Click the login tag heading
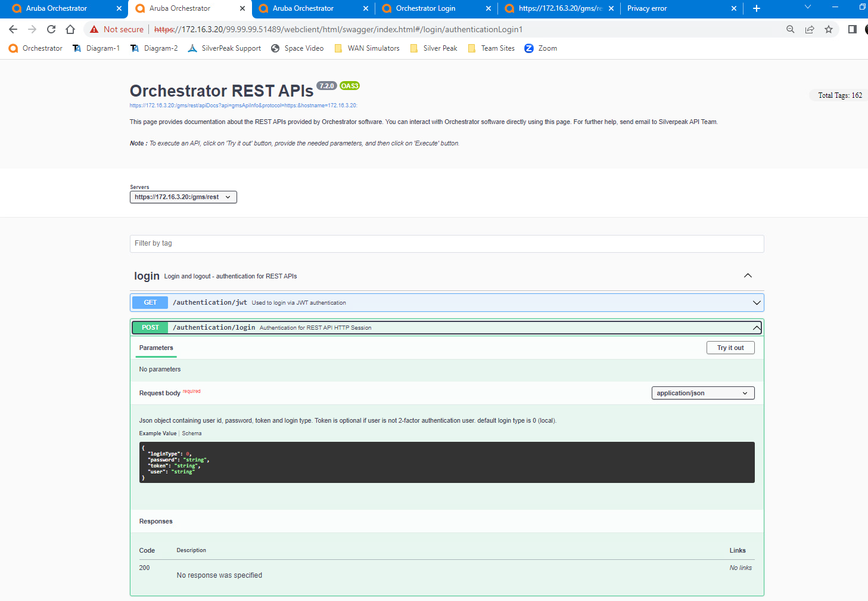Viewport: 868px width, 601px height. 147,276
